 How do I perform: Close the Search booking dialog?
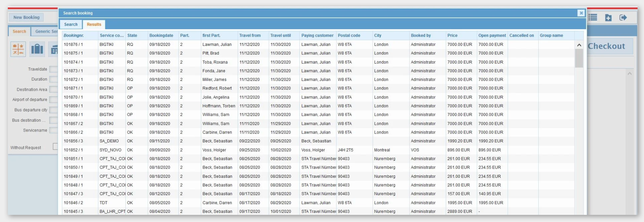(581, 13)
